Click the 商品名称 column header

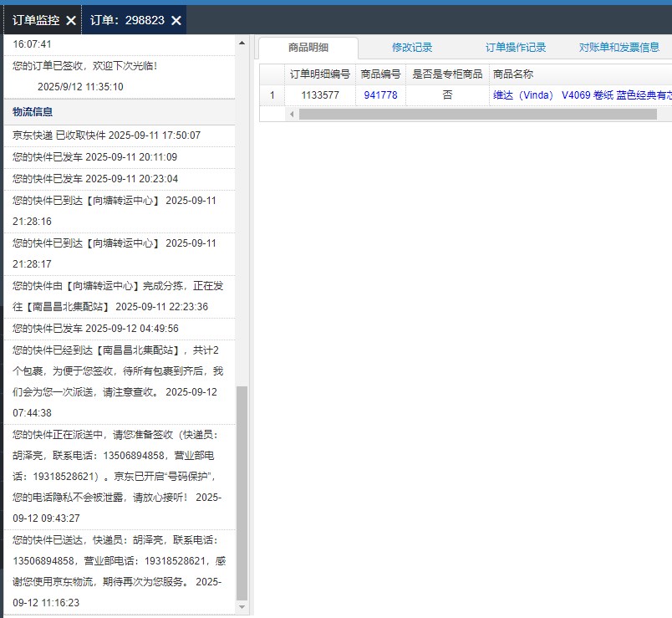click(x=513, y=74)
